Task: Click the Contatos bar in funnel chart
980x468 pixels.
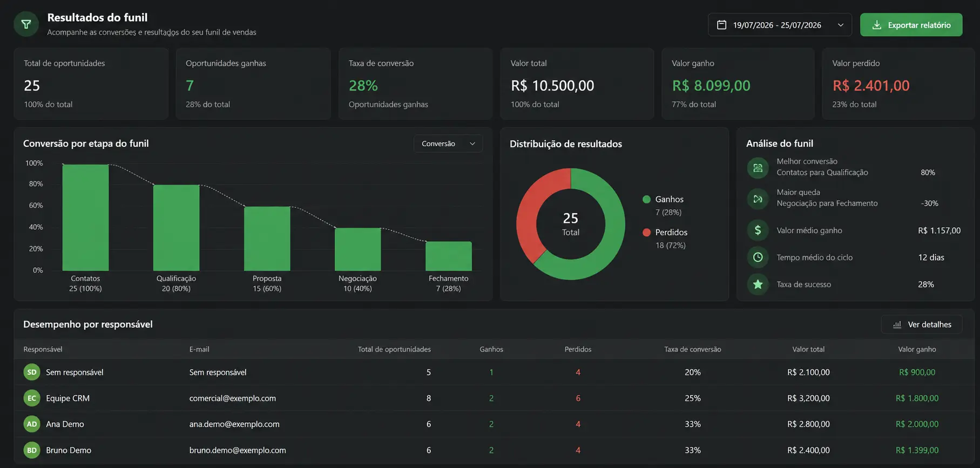Action: point(85,217)
